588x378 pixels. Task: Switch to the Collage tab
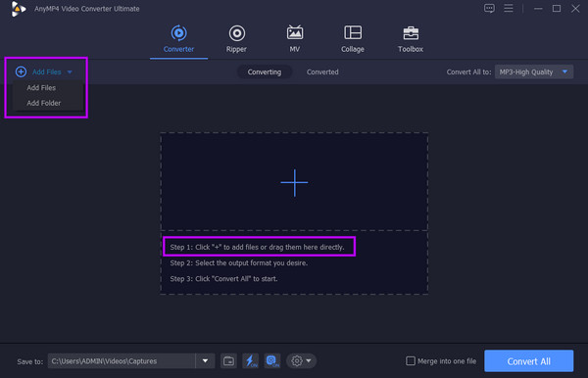[x=353, y=39]
